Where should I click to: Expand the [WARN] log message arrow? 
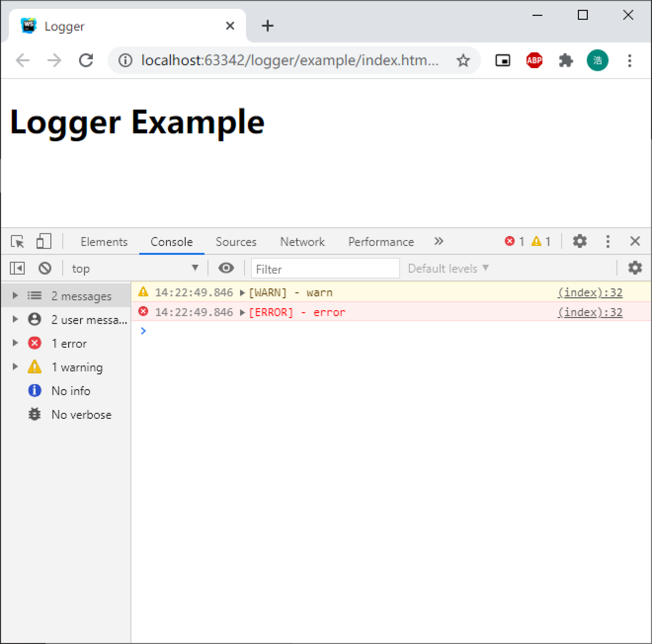[242, 293]
